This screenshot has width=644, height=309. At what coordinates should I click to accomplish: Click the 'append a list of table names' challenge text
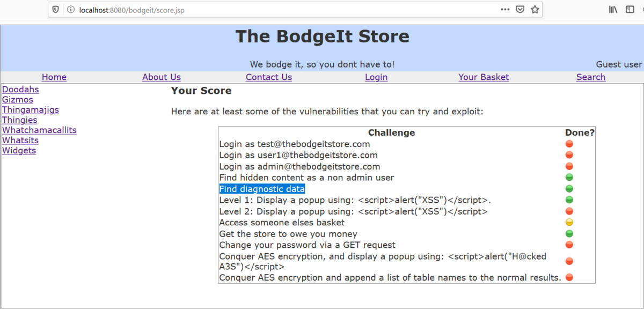tap(390, 278)
